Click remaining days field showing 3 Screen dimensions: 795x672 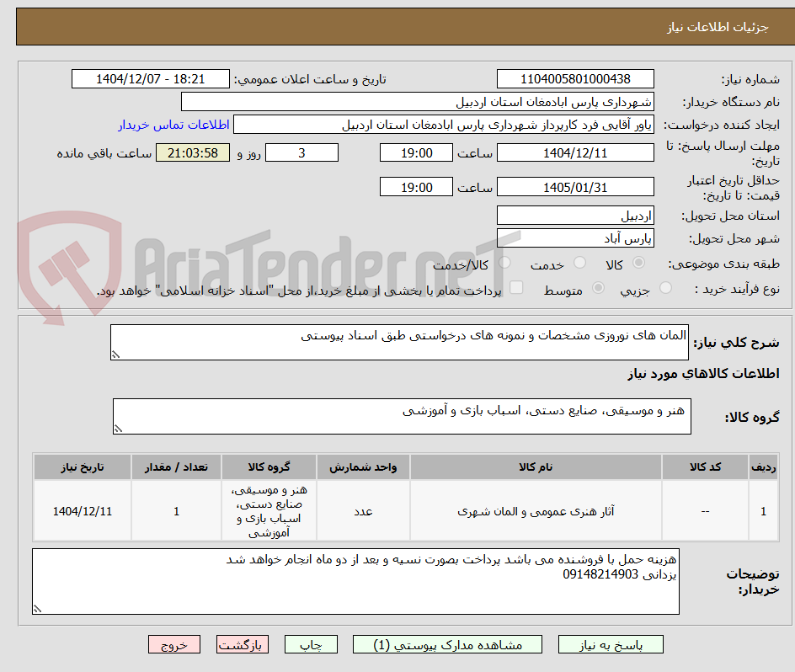click(301, 152)
